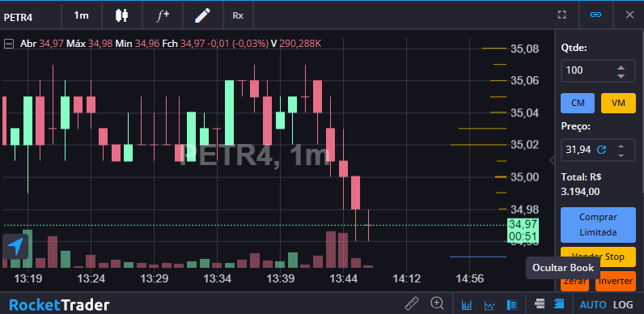Toggle the chart link icon
The width and height of the screenshot is (644, 314).
pos(595,15)
